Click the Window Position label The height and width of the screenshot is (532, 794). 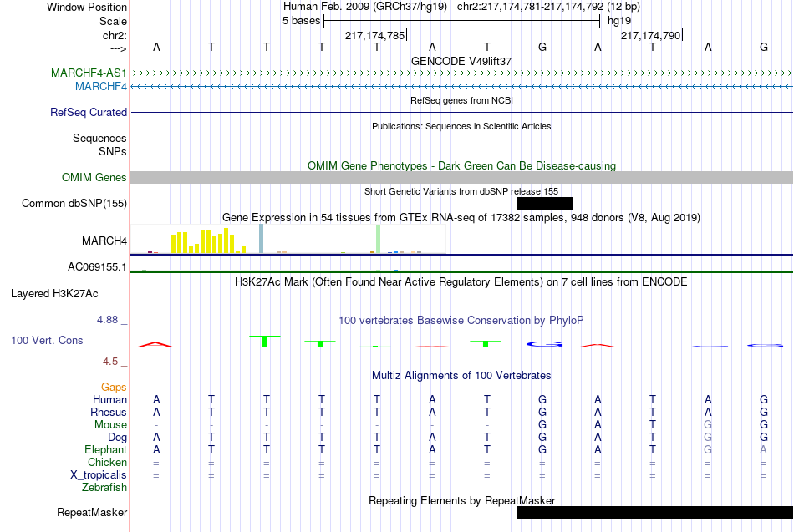[x=87, y=7]
